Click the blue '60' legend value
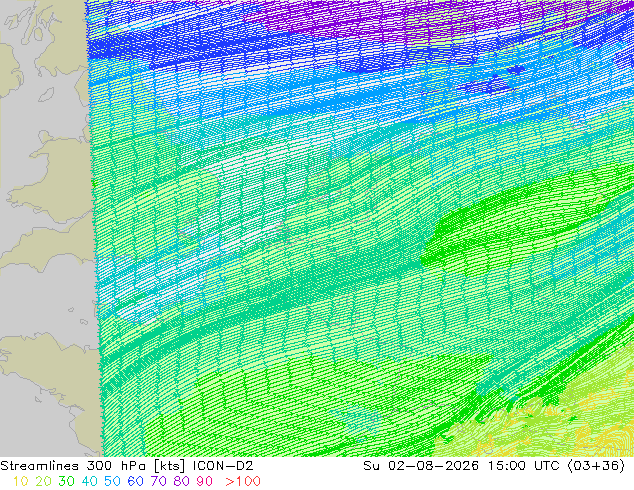This screenshot has height=490, width=634. 135,481
